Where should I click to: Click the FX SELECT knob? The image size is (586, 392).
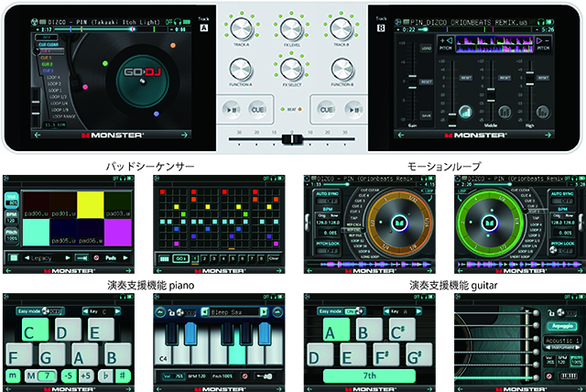291,69
